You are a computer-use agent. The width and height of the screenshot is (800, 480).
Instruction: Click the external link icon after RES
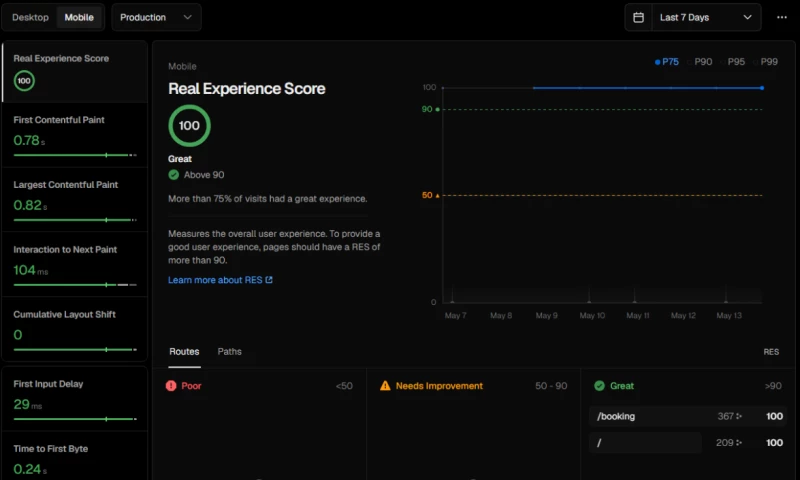(x=269, y=280)
